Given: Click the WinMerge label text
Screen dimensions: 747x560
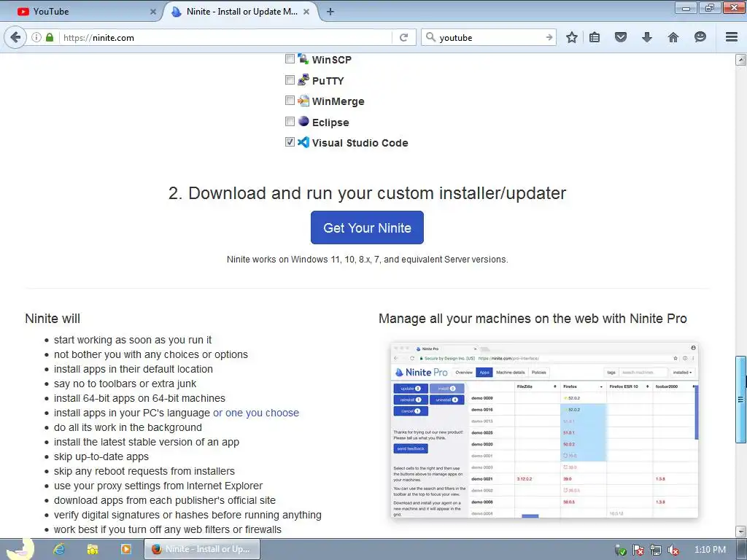Looking at the screenshot, I should [x=338, y=101].
